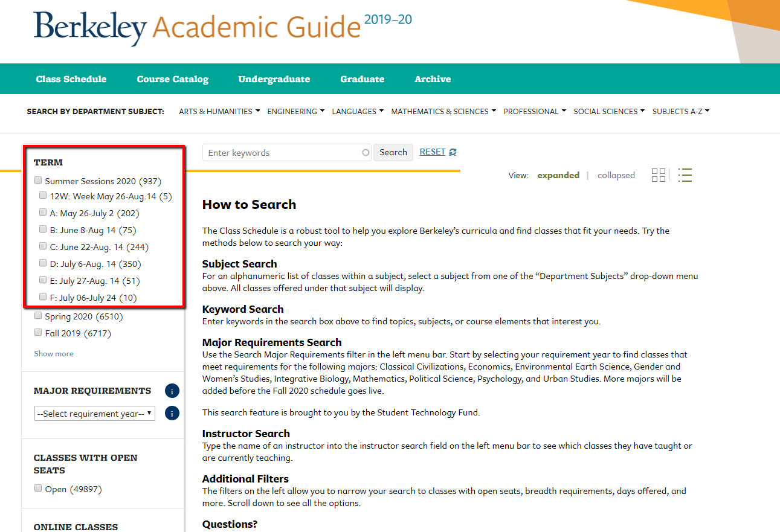
Task: Click the 2019–20 year label
Action: pyautogui.click(x=388, y=20)
